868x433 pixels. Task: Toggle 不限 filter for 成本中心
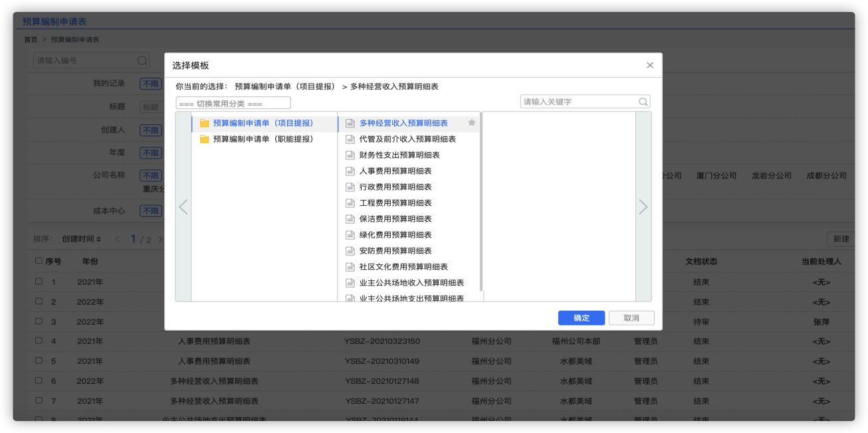pyautogui.click(x=150, y=211)
